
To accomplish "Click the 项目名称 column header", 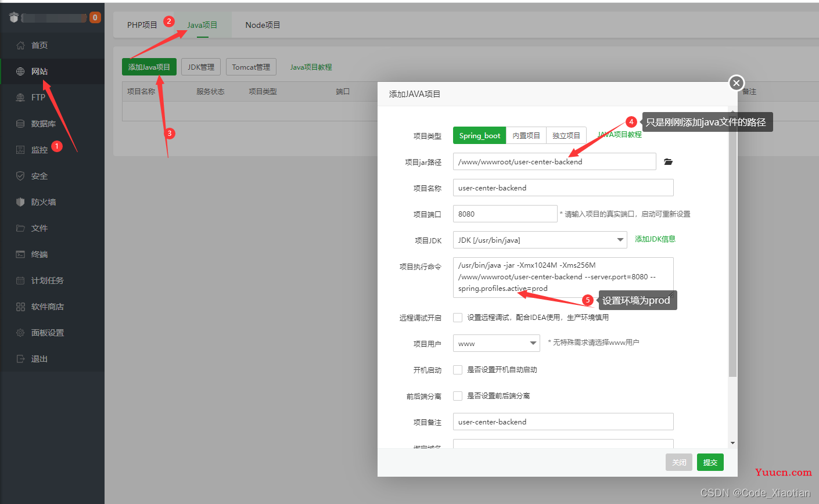I will pyautogui.click(x=141, y=92).
